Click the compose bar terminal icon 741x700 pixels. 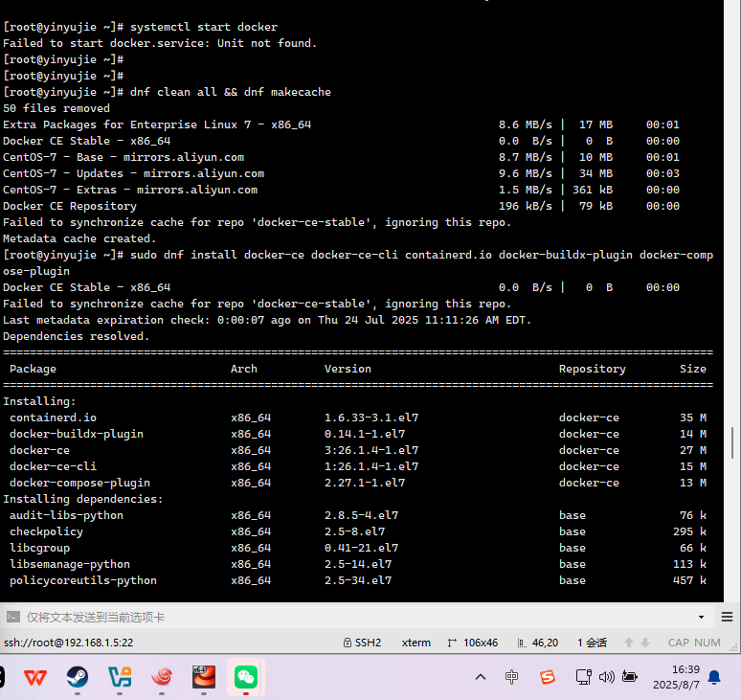pos(13,617)
